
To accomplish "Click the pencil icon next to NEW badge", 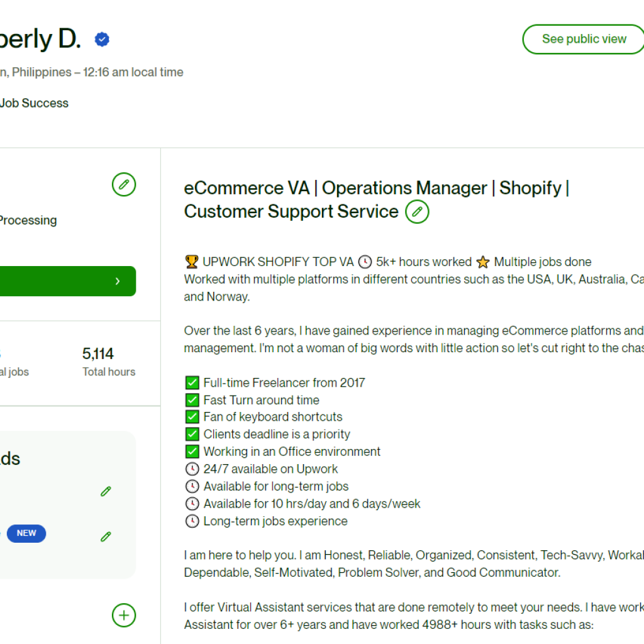I will pos(106,536).
